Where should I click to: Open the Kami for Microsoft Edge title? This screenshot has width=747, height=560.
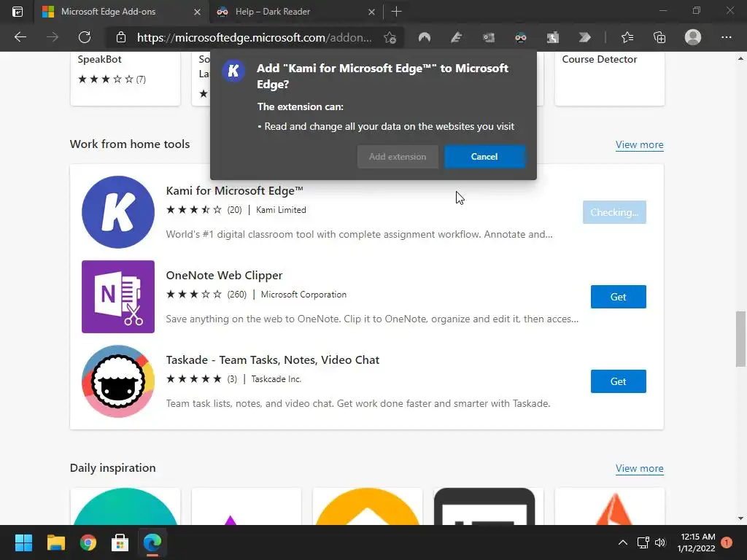click(x=234, y=191)
